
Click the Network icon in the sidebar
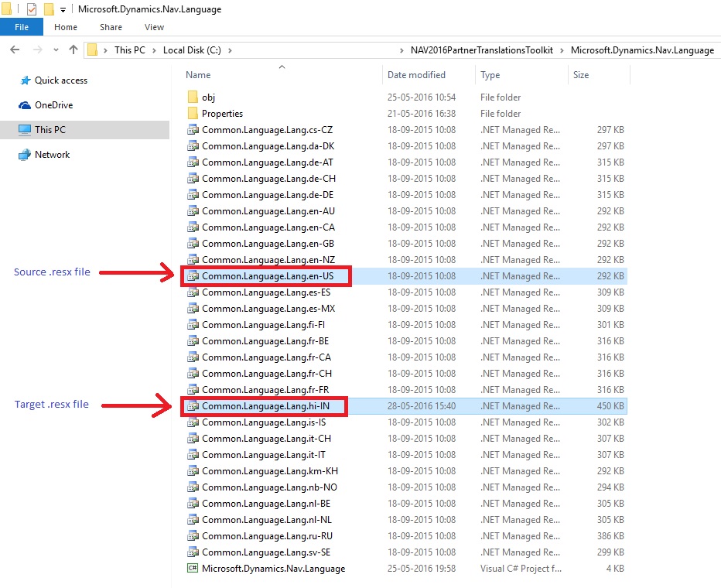pos(25,155)
